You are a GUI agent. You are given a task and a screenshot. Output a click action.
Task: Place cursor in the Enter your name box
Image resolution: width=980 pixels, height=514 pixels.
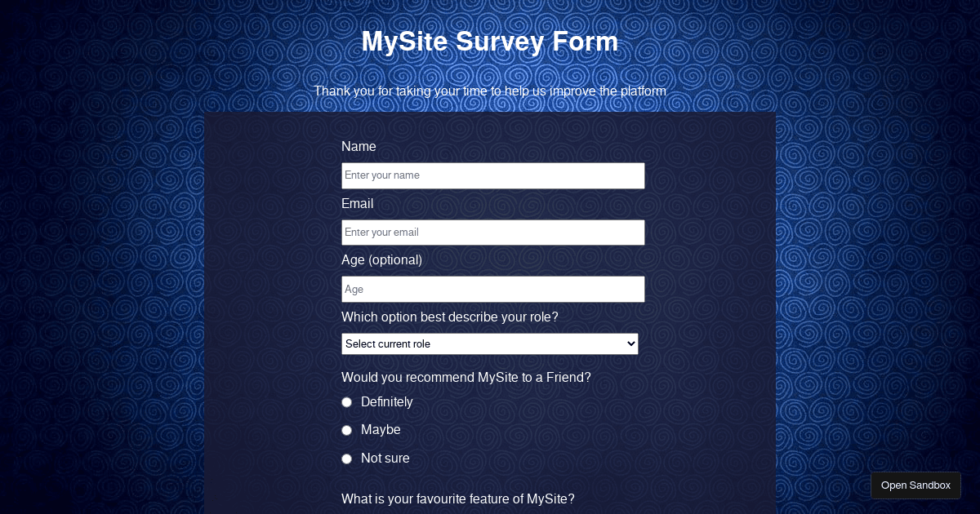(x=493, y=175)
